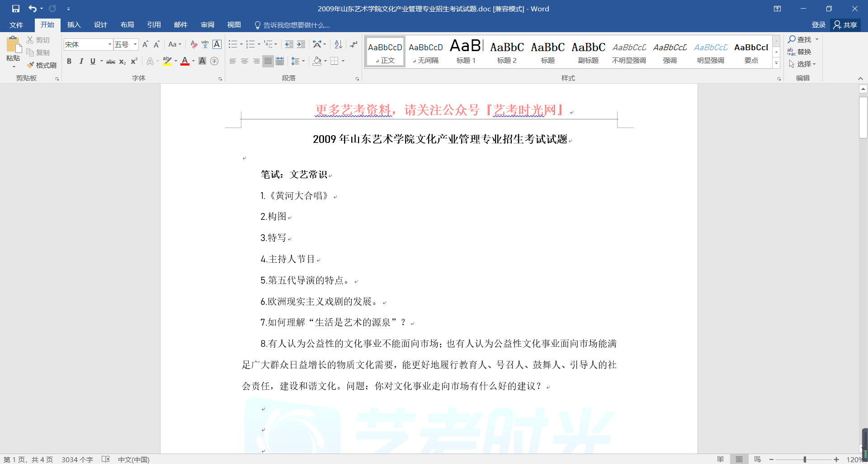868x464 pixels.
Task: Toggle show paragraph marks button
Action: point(354,44)
